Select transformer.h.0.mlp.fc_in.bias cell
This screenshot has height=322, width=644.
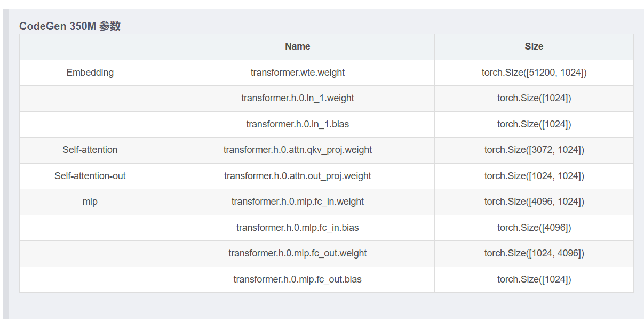tap(298, 228)
